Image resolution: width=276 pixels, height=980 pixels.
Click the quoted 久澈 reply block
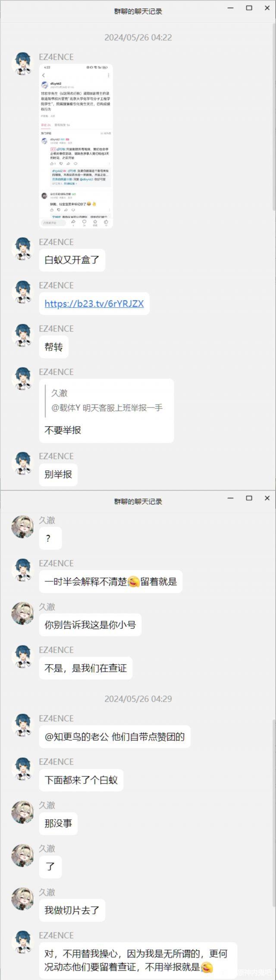click(106, 400)
